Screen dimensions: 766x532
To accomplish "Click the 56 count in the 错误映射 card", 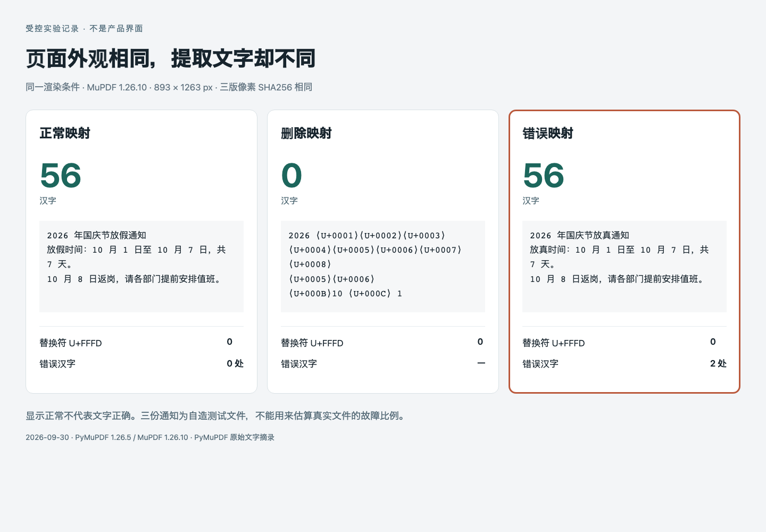I will (544, 176).
